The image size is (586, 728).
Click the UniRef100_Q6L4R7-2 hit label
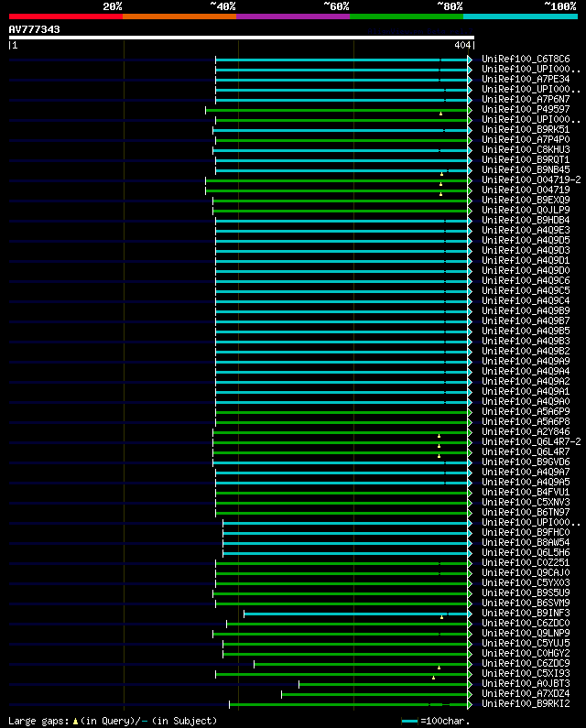pos(531,441)
